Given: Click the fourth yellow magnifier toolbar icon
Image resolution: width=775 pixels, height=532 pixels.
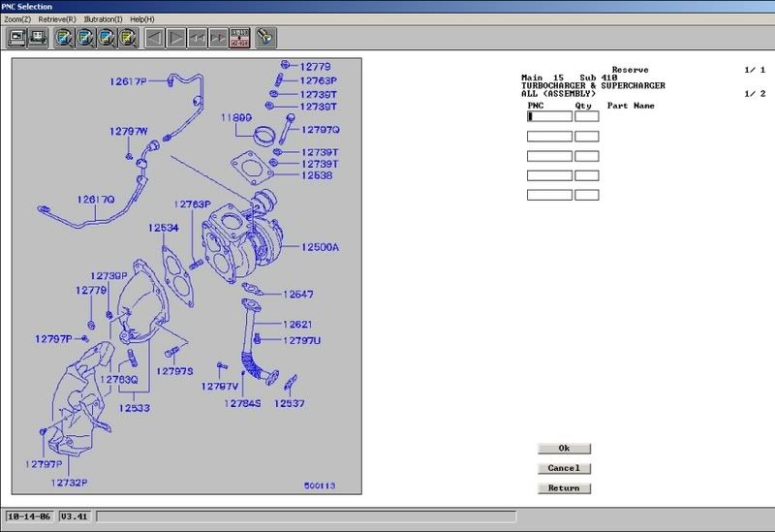Looking at the screenshot, I should click(128, 39).
